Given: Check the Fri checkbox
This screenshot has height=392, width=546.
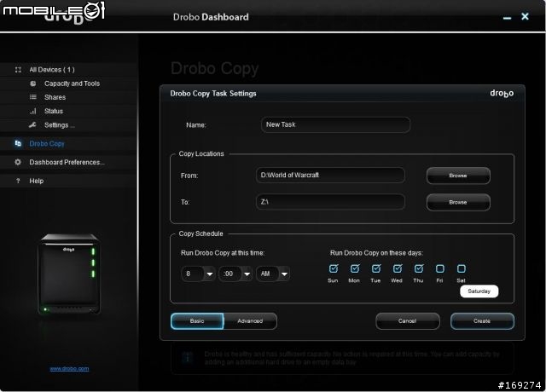Looking at the screenshot, I should click(440, 268).
